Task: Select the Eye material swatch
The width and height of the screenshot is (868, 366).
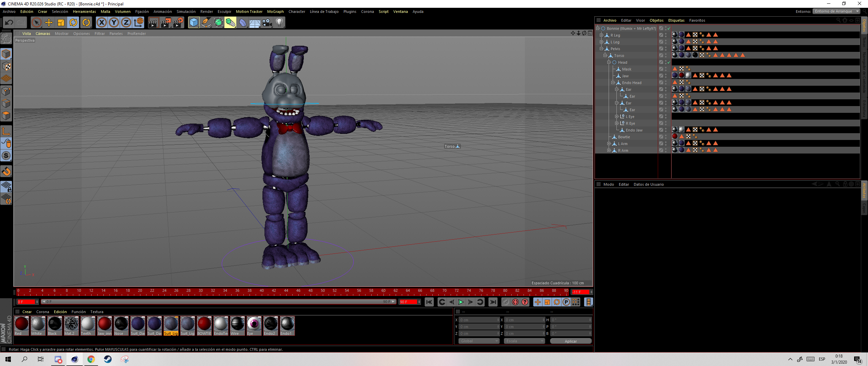Action: [254, 326]
